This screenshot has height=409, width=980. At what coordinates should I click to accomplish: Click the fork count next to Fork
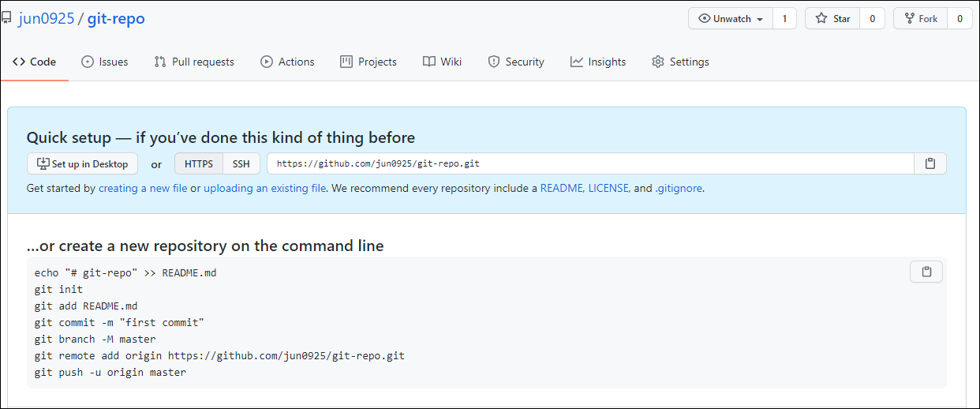[959, 19]
